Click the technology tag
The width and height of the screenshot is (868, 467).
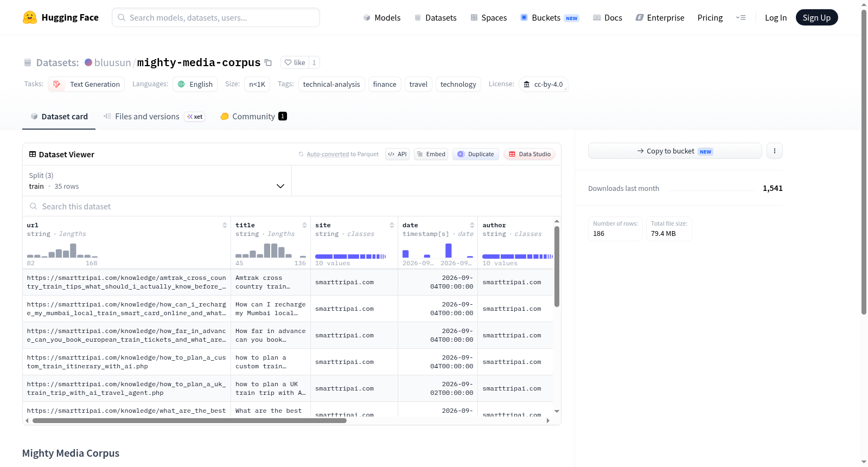[458, 84]
